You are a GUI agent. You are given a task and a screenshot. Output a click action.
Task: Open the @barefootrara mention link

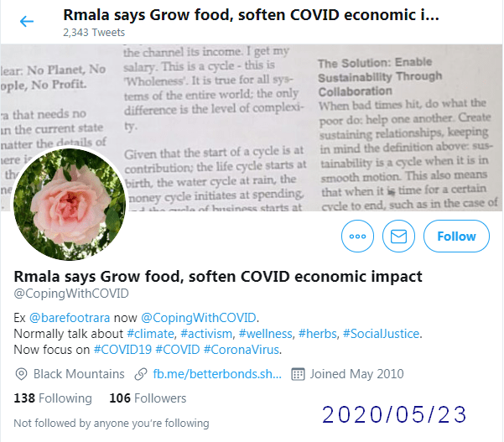pyautogui.click(x=70, y=318)
